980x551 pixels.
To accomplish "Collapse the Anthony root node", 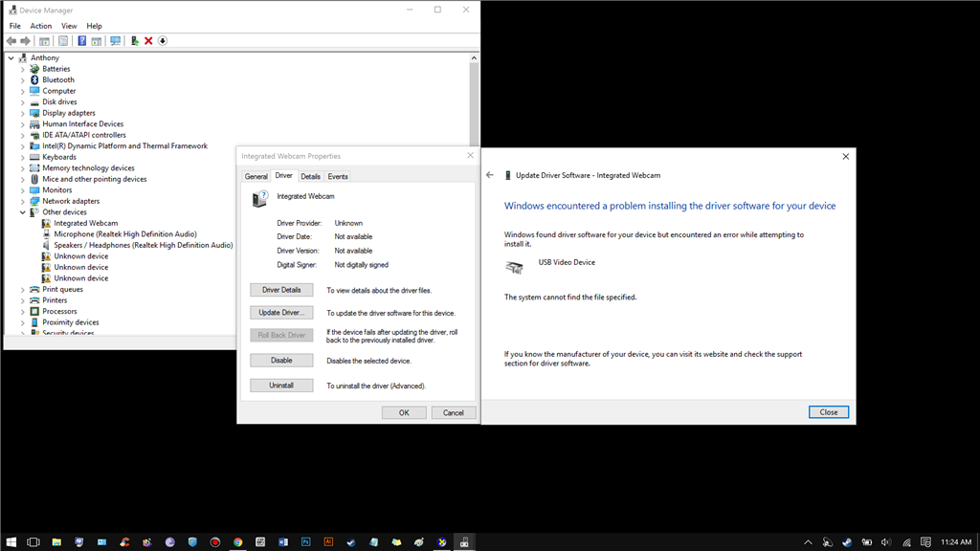I will [11, 58].
